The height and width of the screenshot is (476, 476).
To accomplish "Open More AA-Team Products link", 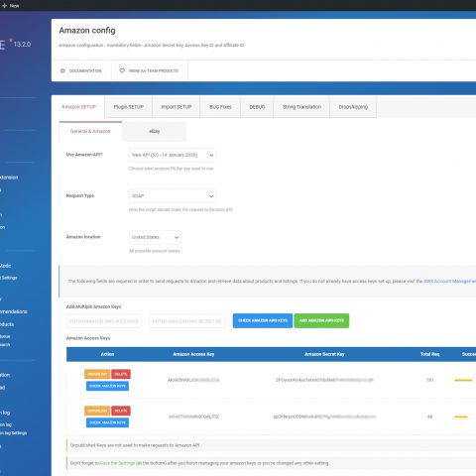I will [x=150, y=70].
